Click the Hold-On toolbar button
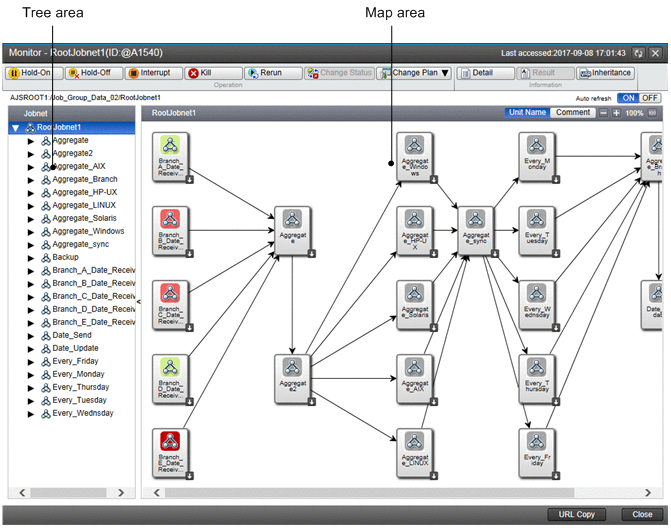 tap(34, 73)
